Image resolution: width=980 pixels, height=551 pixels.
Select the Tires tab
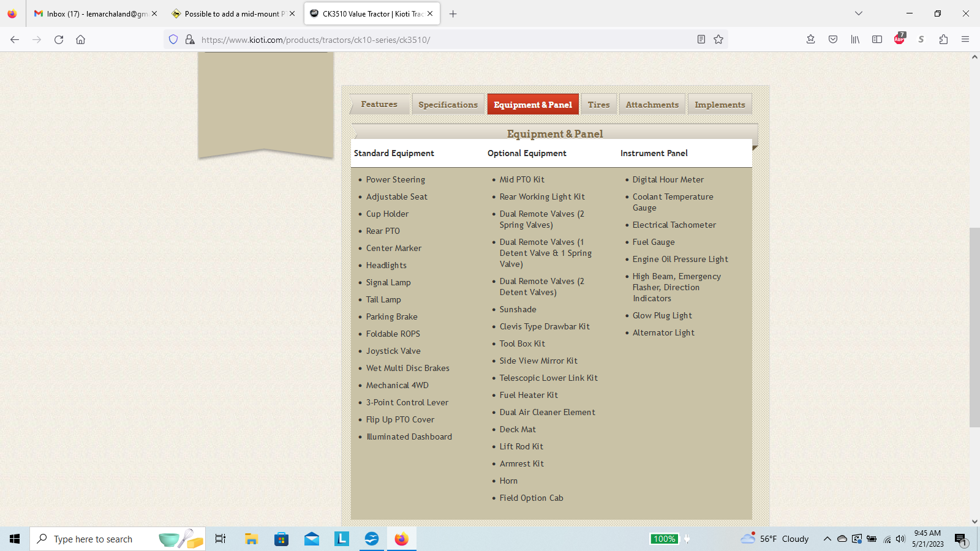tap(598, 105)
